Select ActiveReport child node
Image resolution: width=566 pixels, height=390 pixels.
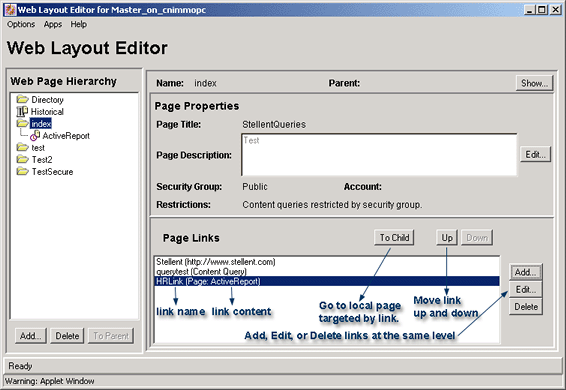point(66,136)
